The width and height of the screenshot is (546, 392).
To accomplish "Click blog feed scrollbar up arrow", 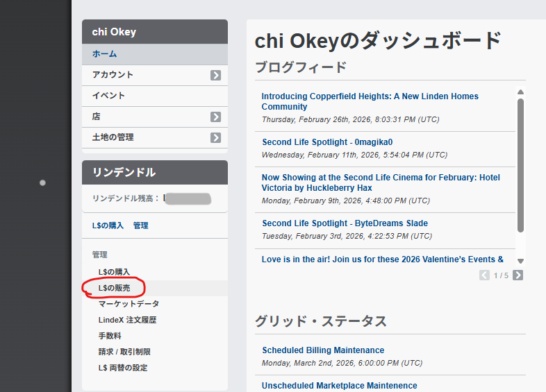I will (x=520, y=92).
